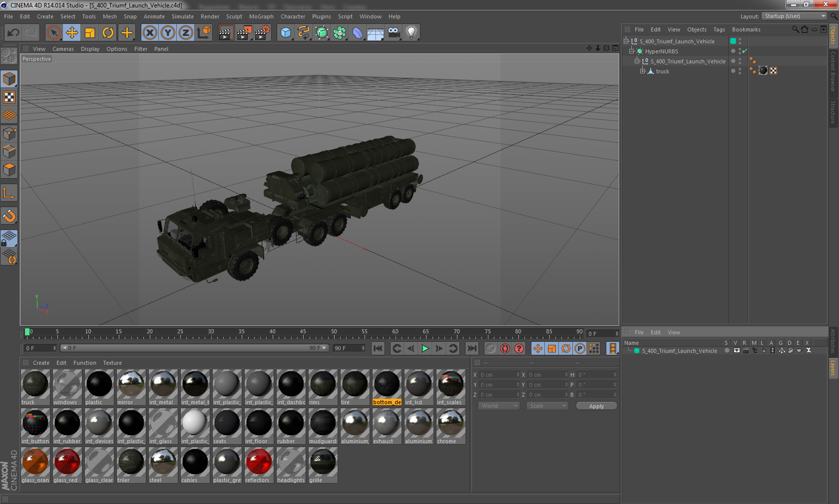The height and width of the screenshot is (504, 839).
Task: Open the MoGraph menu
Action: coord(261,16)
